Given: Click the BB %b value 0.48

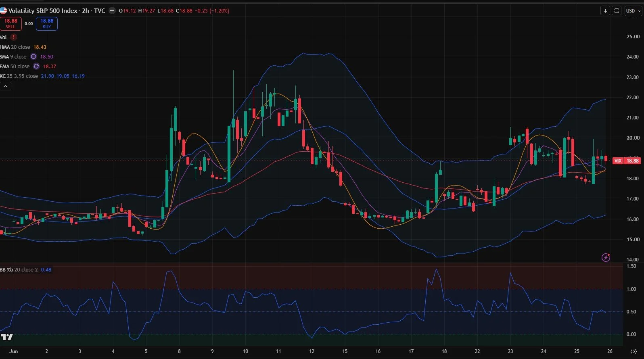Looking at the screenshot, I should click(46, 270).
